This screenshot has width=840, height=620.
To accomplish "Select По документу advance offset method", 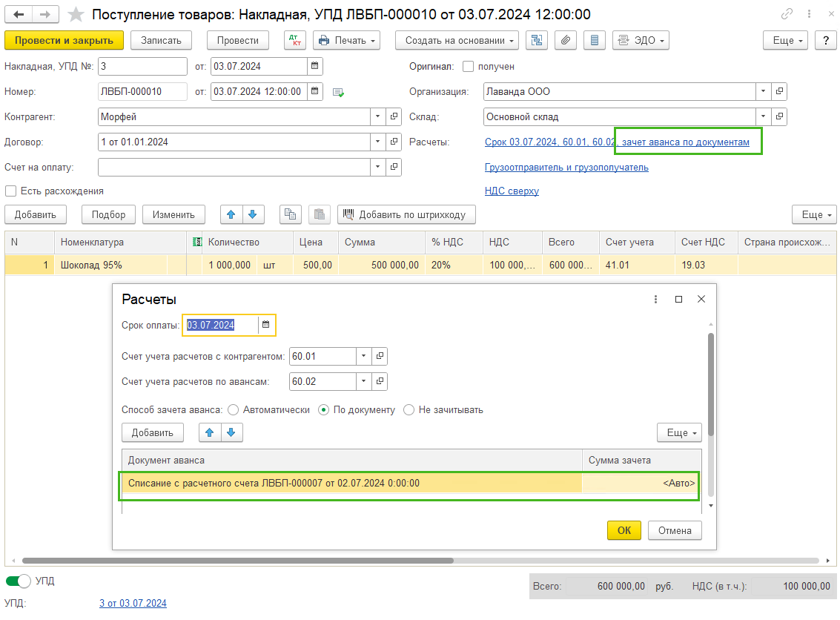I will point(323,409).
